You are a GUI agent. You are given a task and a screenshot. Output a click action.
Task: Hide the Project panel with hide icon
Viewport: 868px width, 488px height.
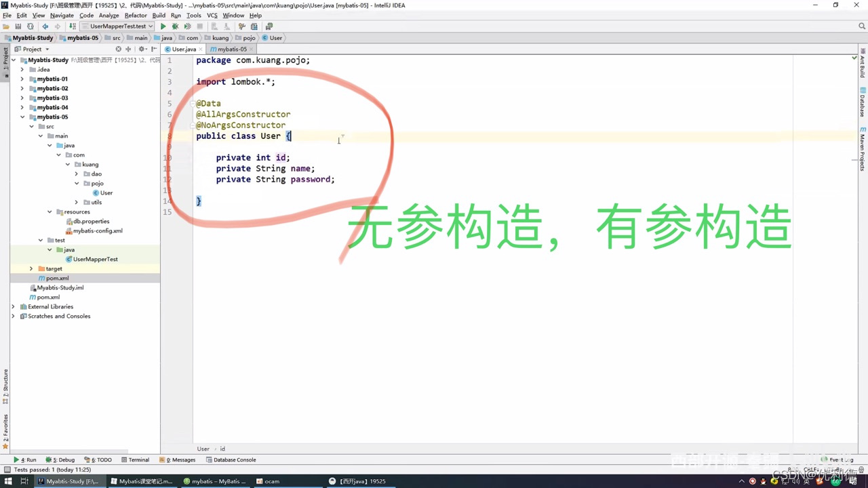tap(155, 49)
